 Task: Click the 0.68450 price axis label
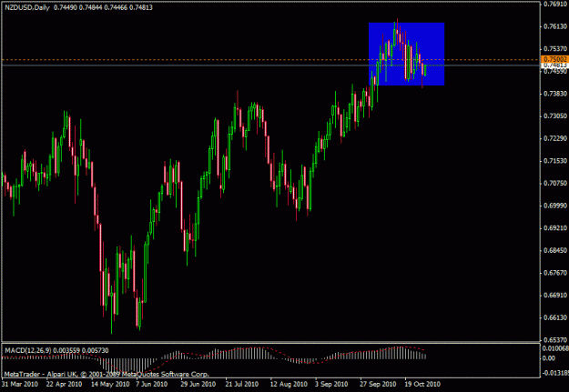coord(555,250)
